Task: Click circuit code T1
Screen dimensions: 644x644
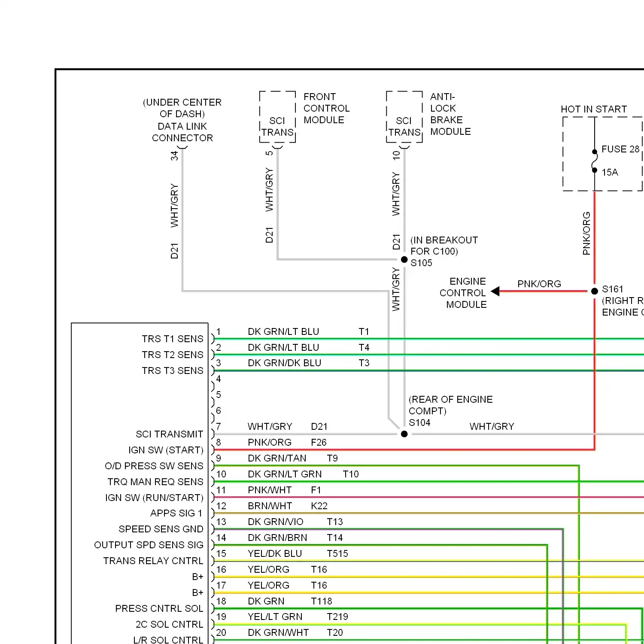Action: (x=364, y=331)
